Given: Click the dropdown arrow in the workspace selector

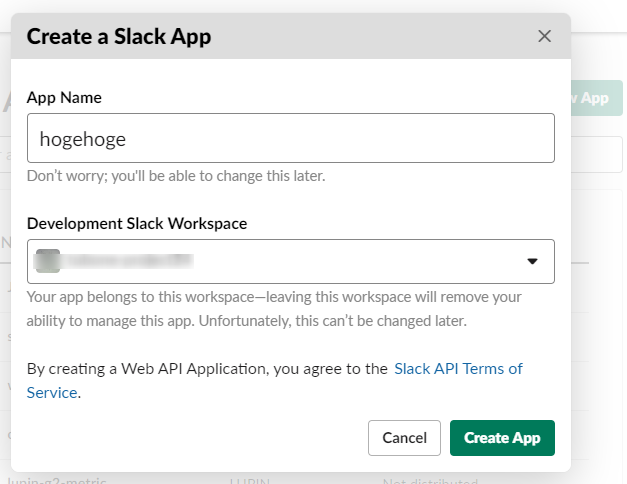Looking at the screenshot, I should point(532,262).
